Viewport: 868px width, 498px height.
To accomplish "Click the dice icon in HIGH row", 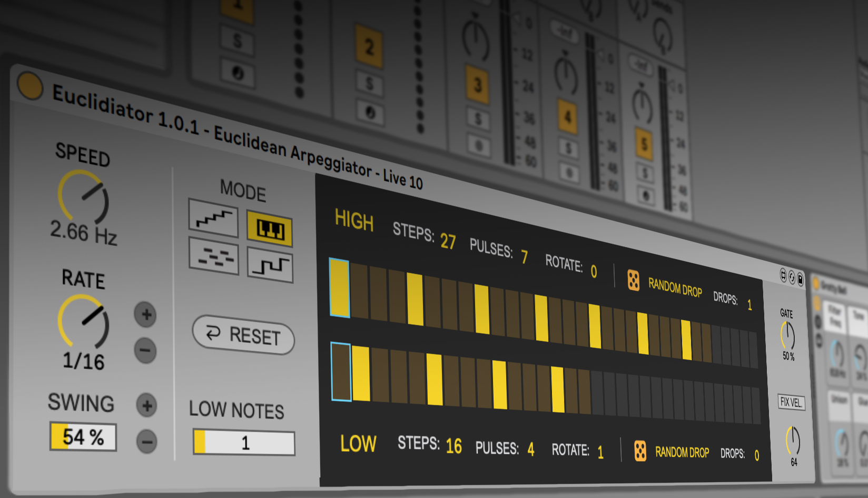I will pos(633,280).
